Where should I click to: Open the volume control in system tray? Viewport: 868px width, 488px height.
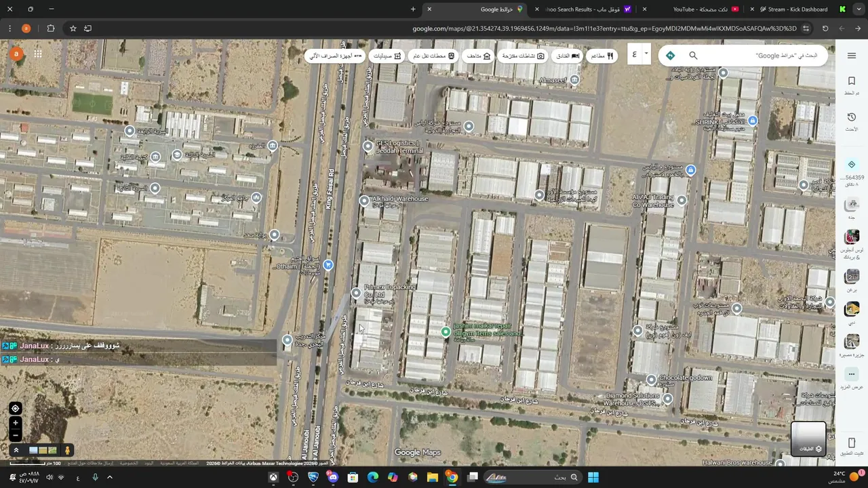click(x=50, y=477)
